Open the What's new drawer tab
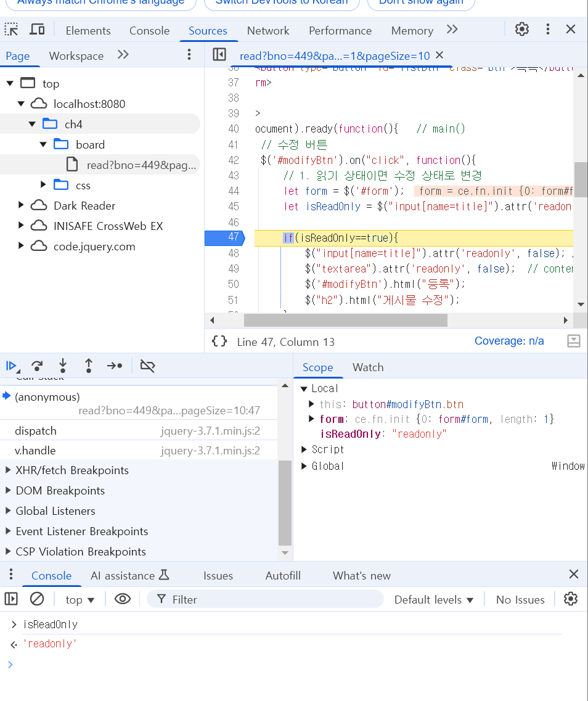This screenshot has width=588, height=701. tap(361, 576)
